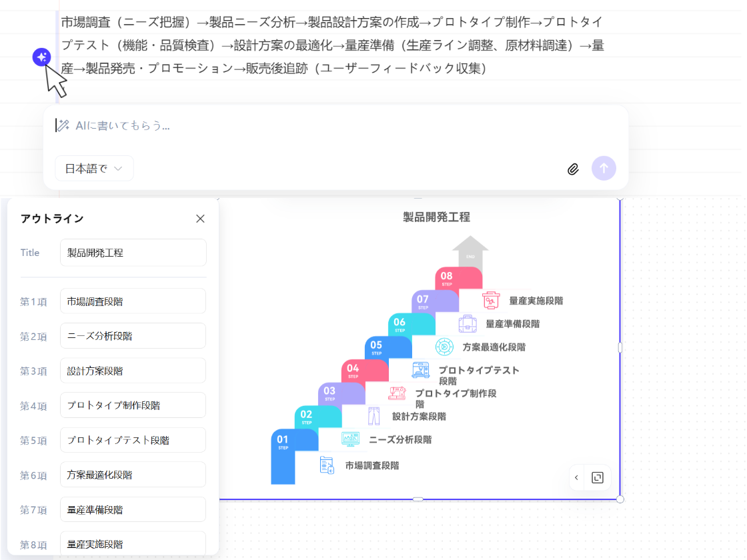Viewport: 747px width, 560px height.
Task: Click the 方案最適化段階 target icon
Action: click(x=444, y=347)
